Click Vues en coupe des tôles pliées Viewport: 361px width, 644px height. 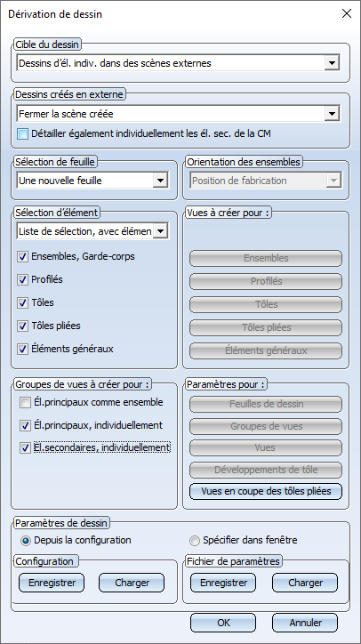pyautogui.click(x=266, y=492)
